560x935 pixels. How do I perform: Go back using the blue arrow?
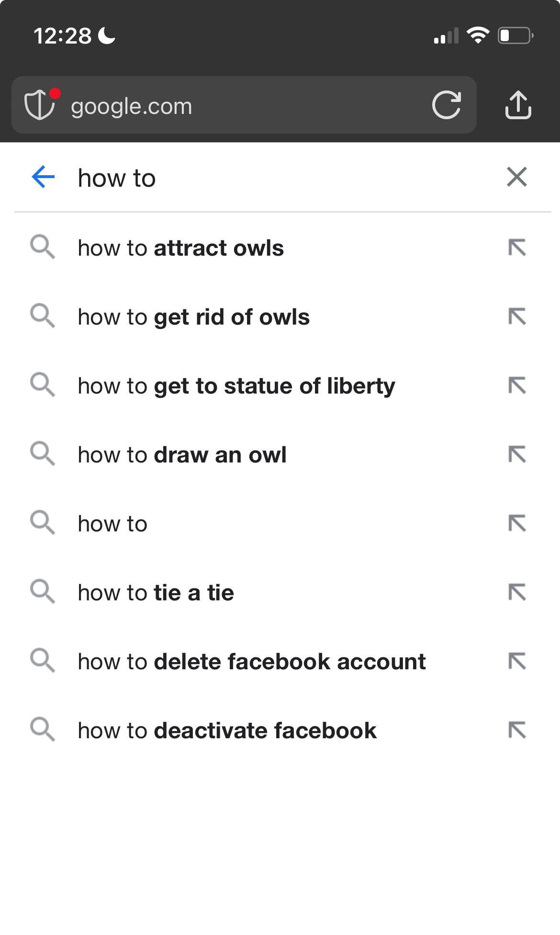(x=43, y=177)
